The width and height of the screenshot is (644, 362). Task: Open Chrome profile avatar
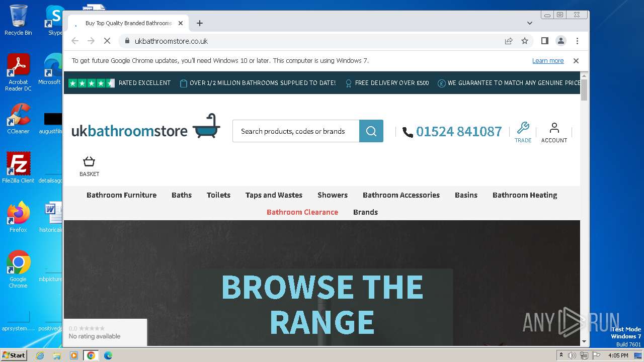561,41
